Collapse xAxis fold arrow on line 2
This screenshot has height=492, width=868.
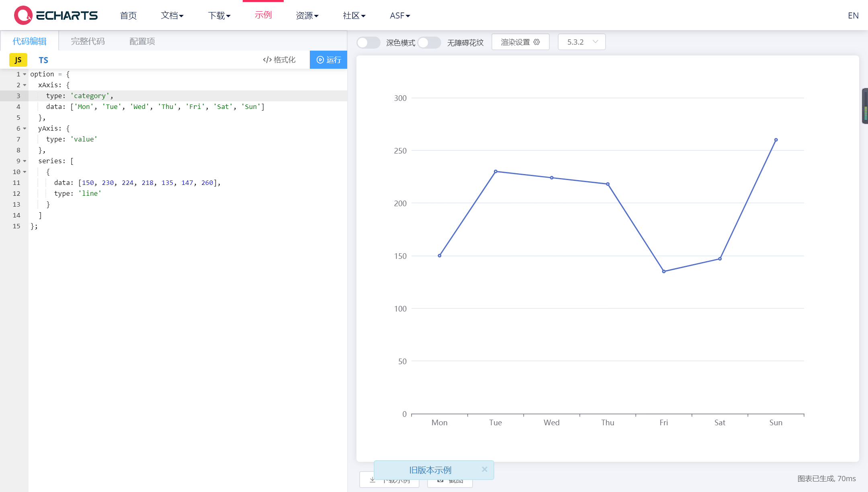click(x=25, y=85)
